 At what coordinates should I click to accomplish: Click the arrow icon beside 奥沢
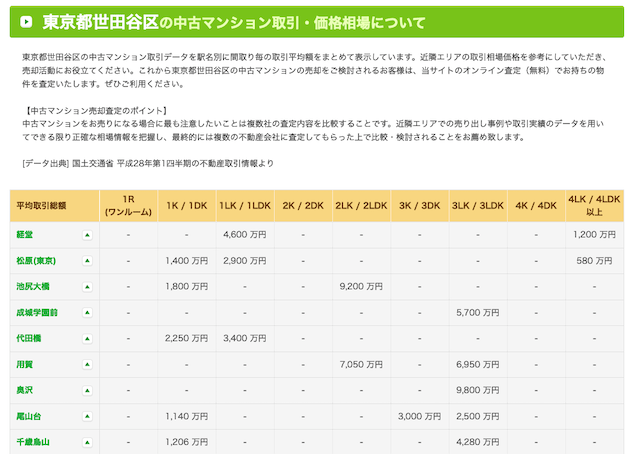87,391
